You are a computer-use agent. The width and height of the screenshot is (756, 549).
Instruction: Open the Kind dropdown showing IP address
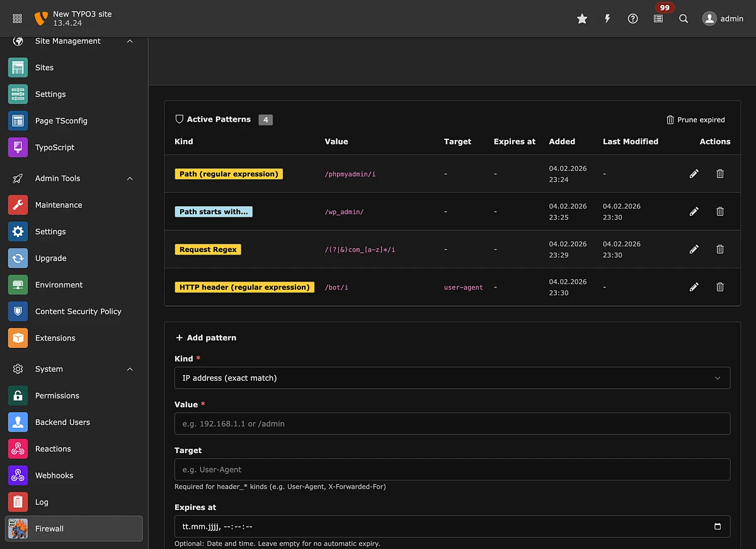pos(452,378)
